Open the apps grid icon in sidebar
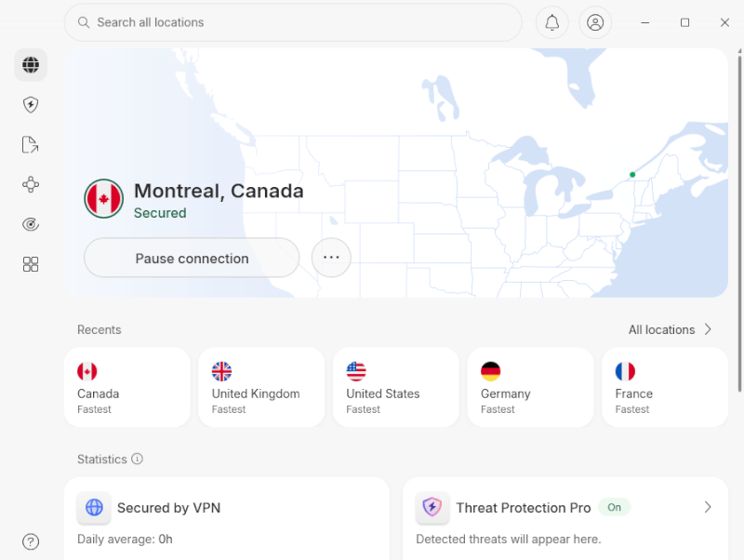Image resolution: width=744 pixels, height=560 pixels. tap(31, 264)
